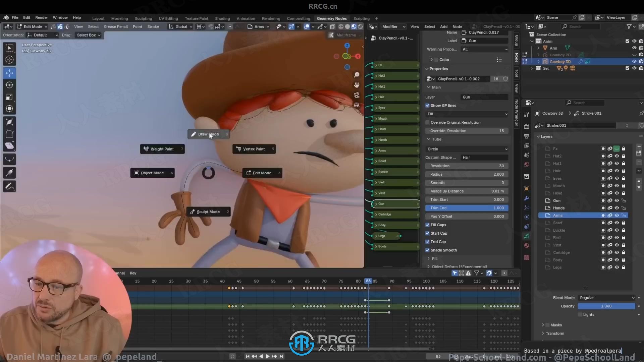Click the outliner filter funnel icon

(x=629, y=26)
